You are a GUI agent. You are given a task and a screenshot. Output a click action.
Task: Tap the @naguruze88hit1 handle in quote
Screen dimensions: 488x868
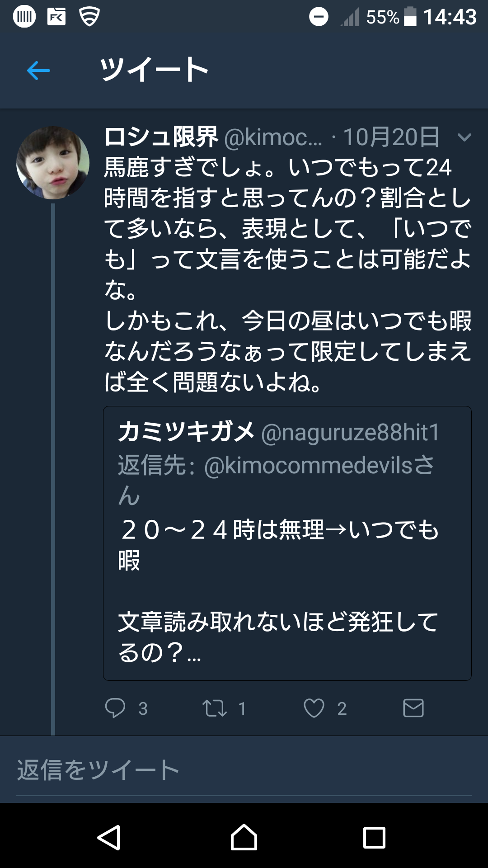350,433
